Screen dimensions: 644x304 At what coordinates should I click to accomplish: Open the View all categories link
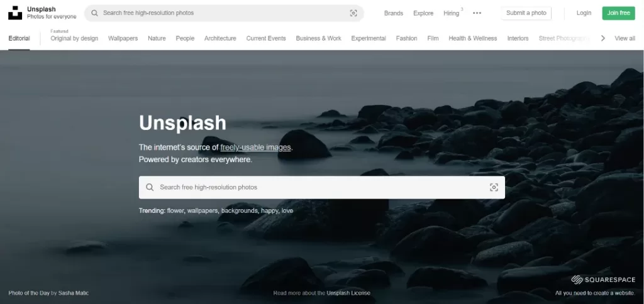pyautogui.click(x=625, y=38)
